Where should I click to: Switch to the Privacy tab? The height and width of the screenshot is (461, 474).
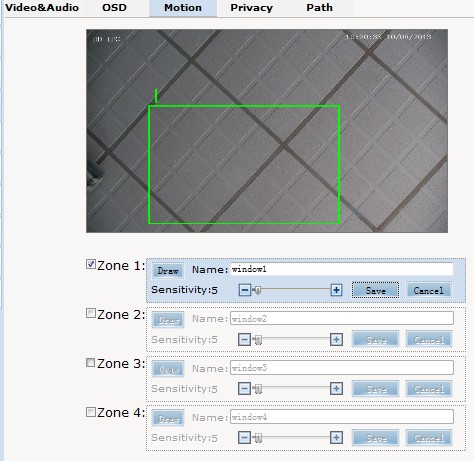pos(251,8)
